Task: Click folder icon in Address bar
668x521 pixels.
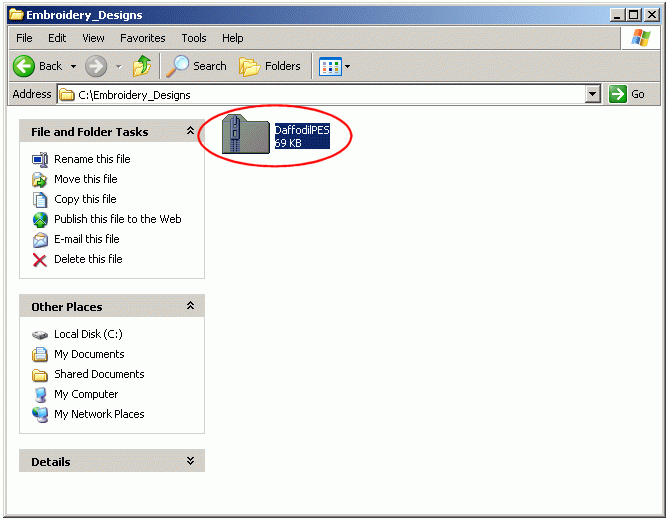Action: coord(66,95)
